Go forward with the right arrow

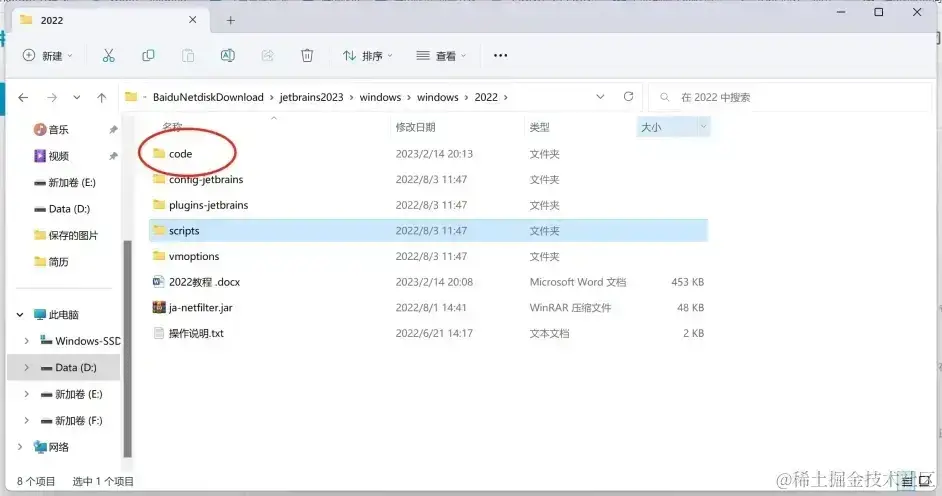click(x=52, y=97)
